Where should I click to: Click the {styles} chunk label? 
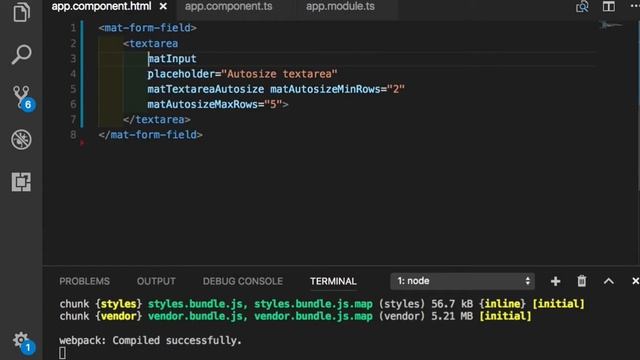[118, 304]
